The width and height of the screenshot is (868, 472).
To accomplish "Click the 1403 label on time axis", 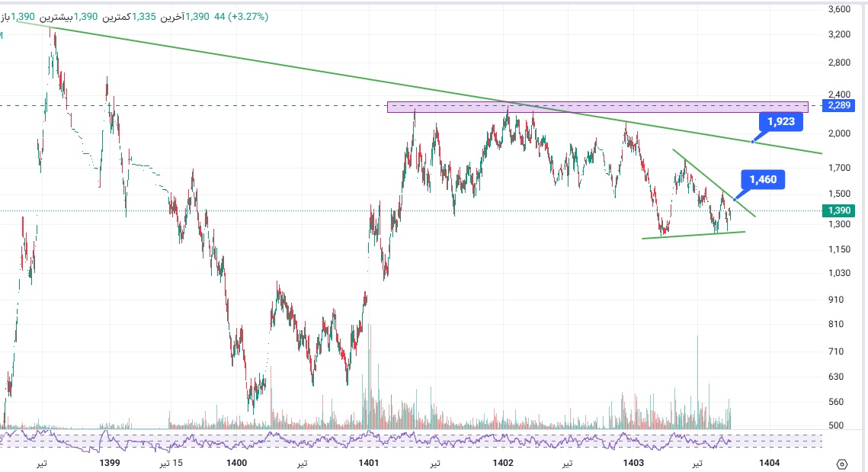I will [633, 463].
